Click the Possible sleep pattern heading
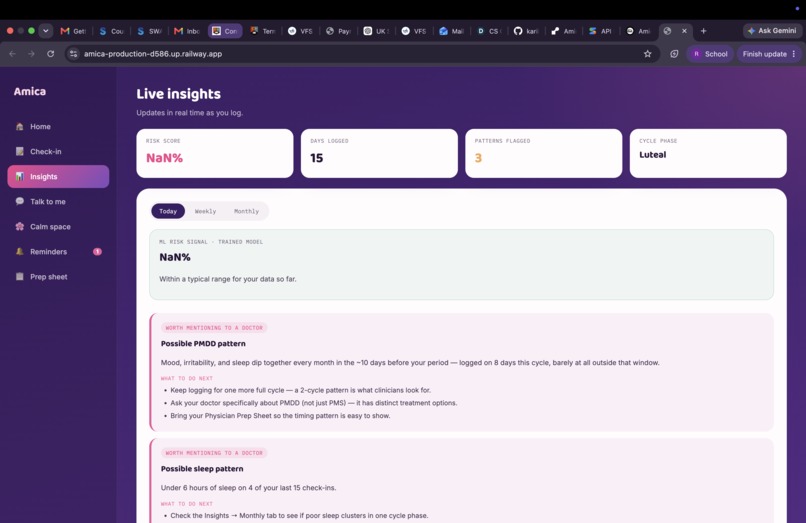 pos(202,469)
